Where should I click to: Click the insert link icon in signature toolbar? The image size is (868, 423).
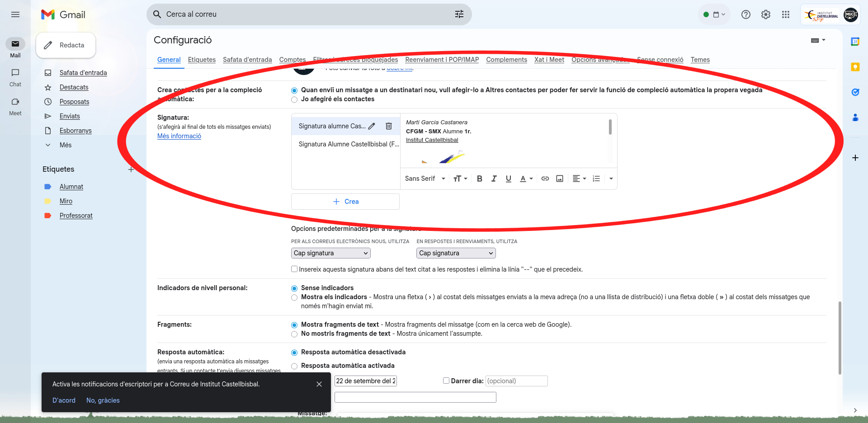(545, 179)
